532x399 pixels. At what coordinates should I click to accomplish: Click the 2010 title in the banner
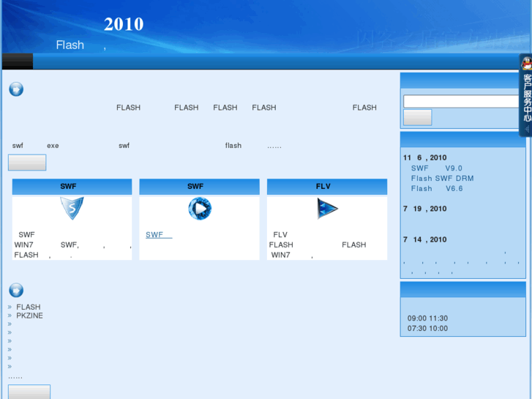124,24
